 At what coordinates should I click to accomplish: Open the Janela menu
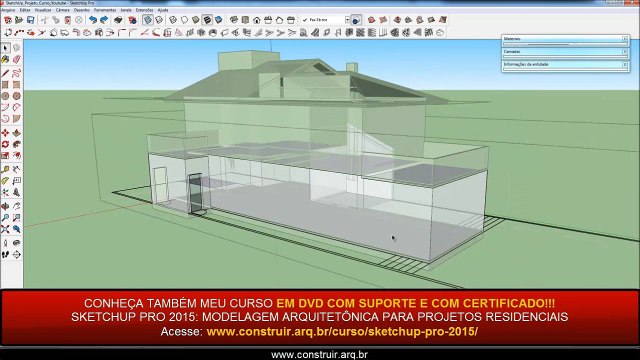click(x=126, y=10)
